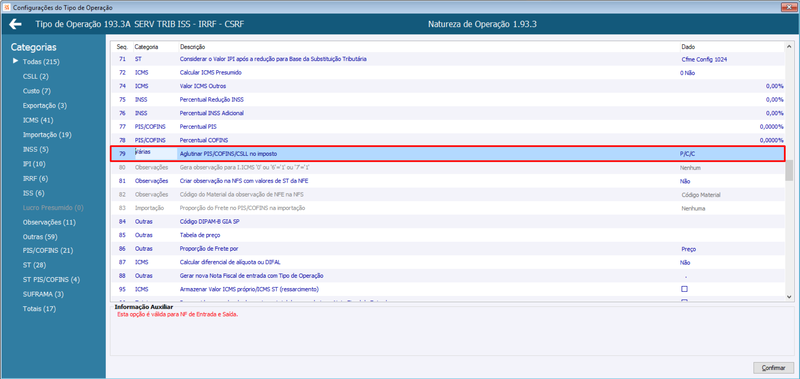Select Outras (59) category
The height and width of the screenshot is (379, 800).
click(x=40, y=237)
